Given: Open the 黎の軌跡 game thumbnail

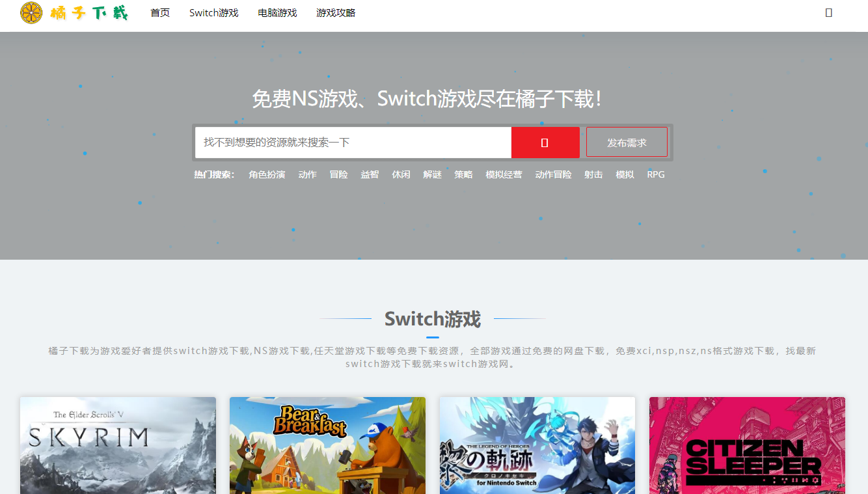Looking at the screenshot, I should (x=537, y=446).
